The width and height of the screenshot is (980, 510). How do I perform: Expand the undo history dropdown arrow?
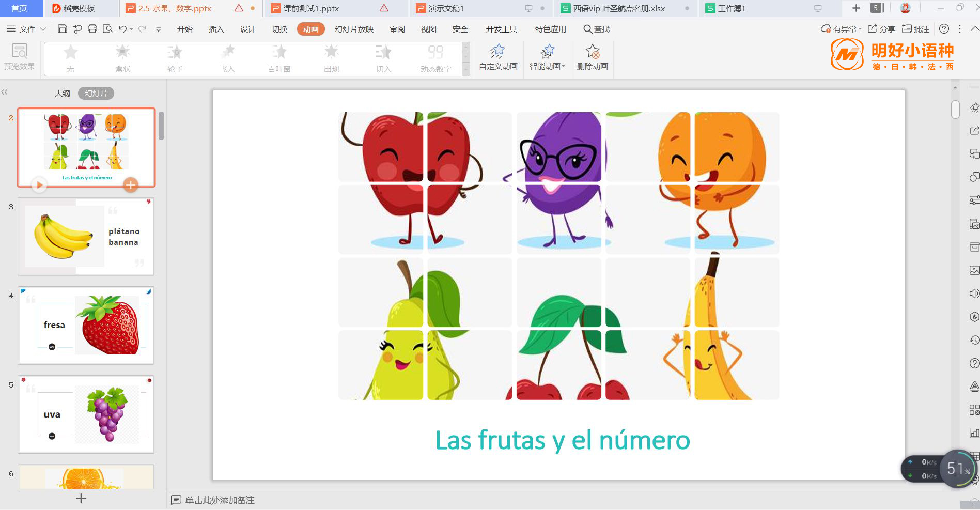[131, 29]
